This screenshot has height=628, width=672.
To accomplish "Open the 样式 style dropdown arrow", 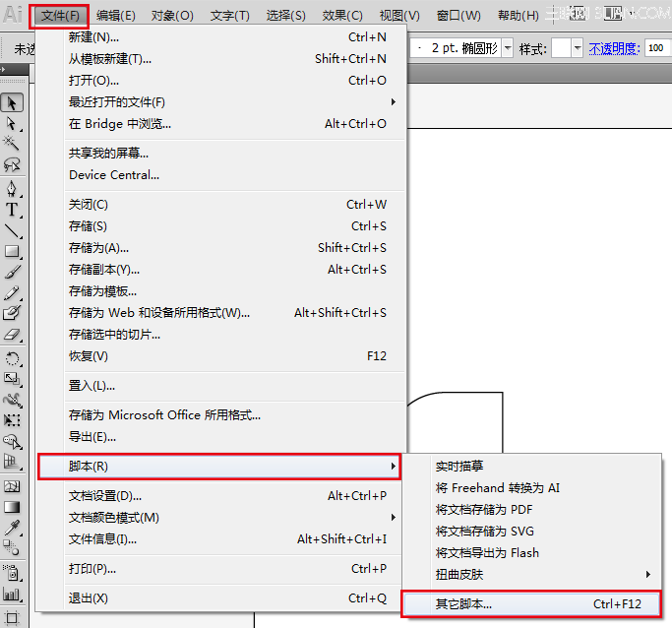I will pyautogui.click(x=578, y=48).
